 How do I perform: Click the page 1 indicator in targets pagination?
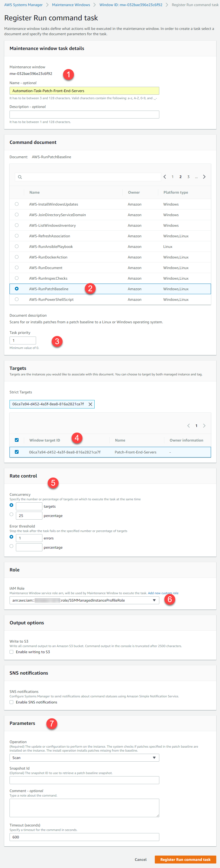pos(196,426)
